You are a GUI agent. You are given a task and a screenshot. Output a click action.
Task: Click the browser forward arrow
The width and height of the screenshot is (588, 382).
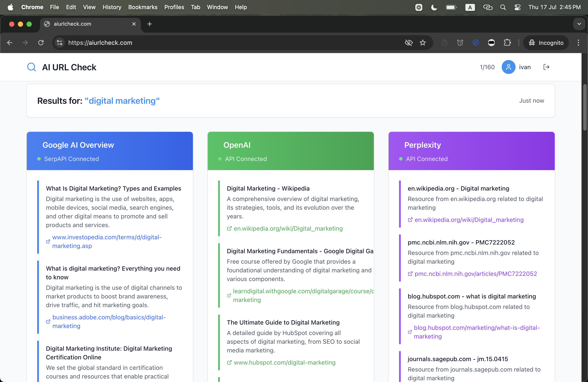(25, 43)
